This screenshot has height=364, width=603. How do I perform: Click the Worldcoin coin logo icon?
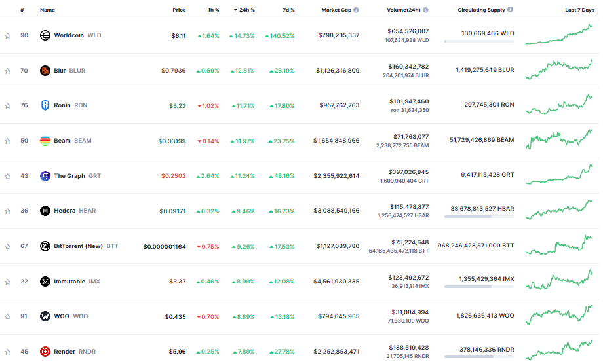(45, 35)
